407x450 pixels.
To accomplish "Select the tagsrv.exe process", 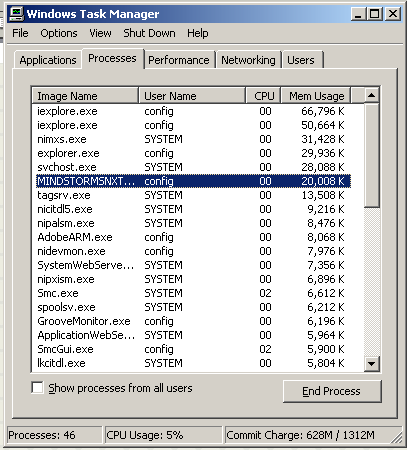I will 193,195.
